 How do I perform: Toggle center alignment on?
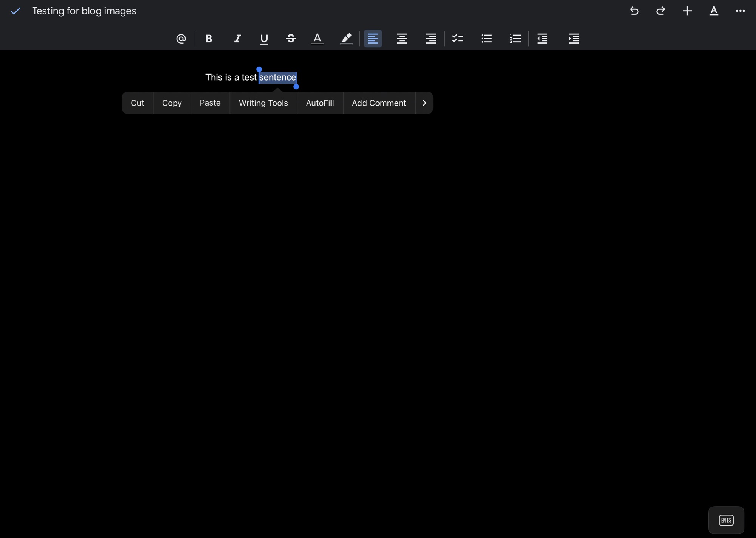(401, 39)
